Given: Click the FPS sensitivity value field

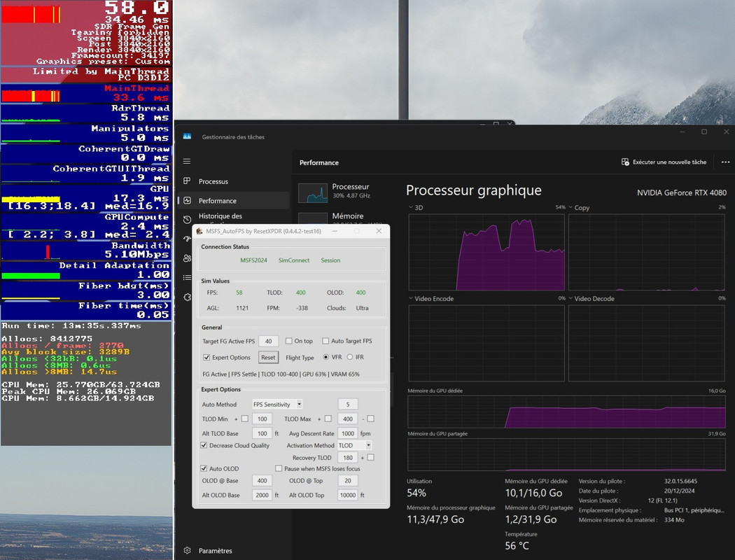Looking at the screenshot, I should coord(348,404).
